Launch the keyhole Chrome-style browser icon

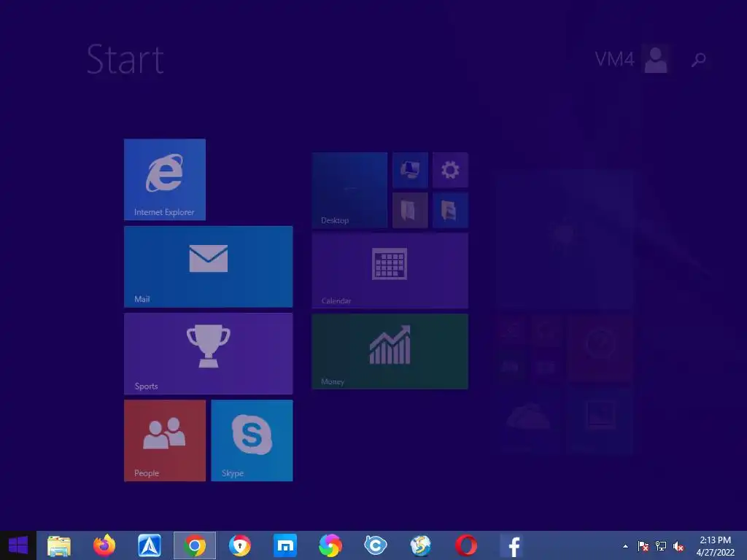point(240,545)
